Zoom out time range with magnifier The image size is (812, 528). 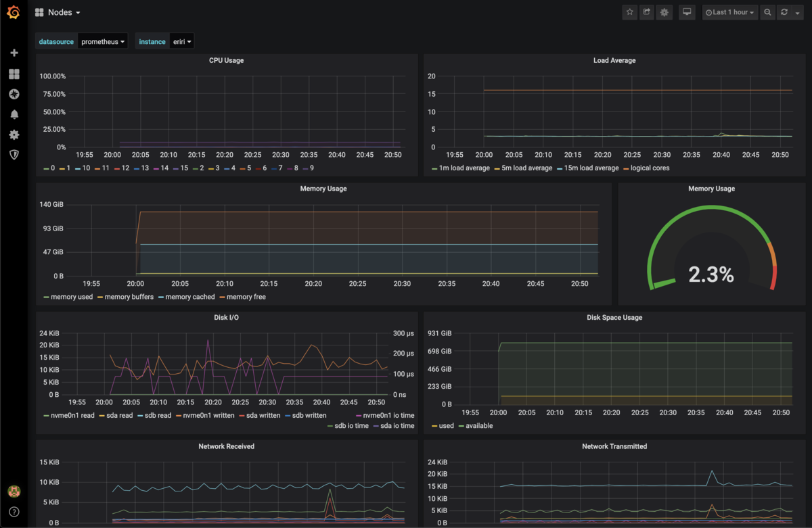tap(767, 12)
